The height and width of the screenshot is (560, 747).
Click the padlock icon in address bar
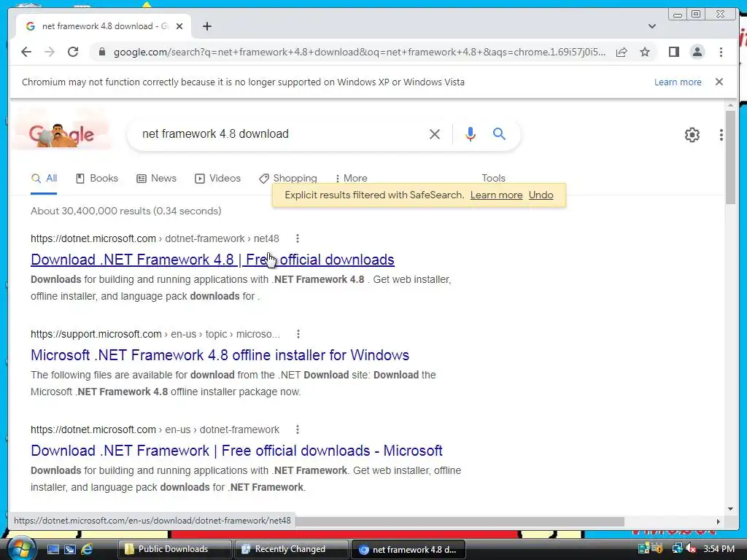tap(101, 52)
